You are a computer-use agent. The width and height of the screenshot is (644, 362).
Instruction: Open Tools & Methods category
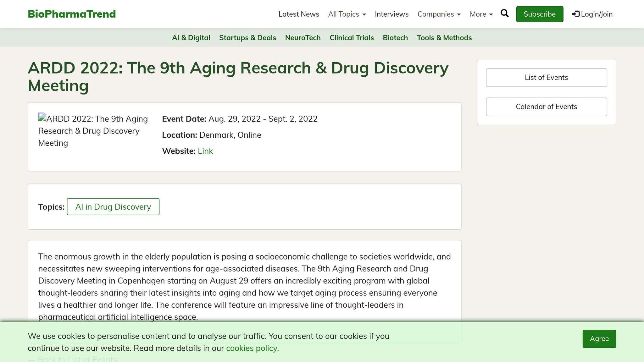444,38
